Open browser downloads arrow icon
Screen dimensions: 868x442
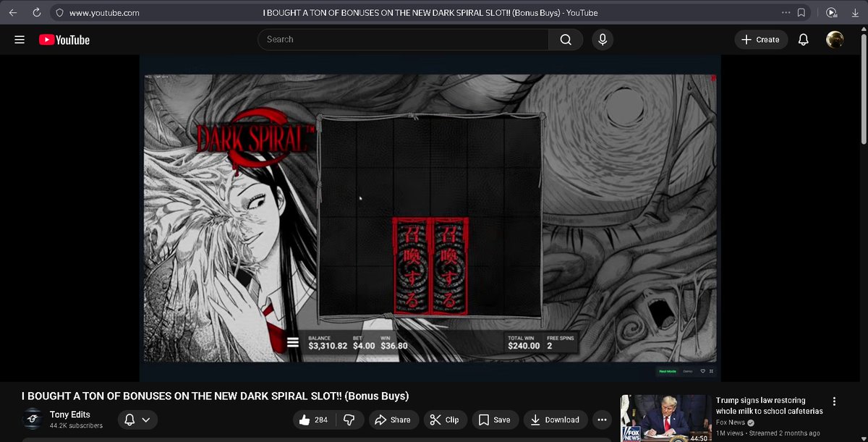[854, 12]
